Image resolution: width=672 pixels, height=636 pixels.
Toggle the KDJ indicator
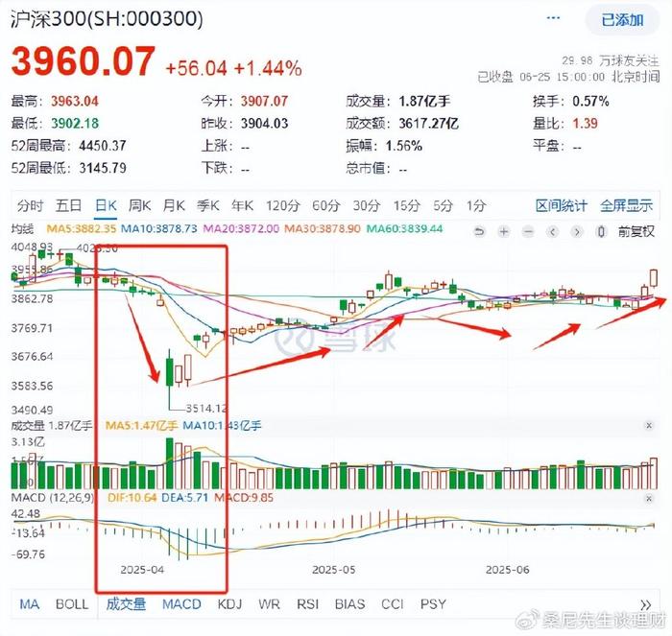point(229,604)
